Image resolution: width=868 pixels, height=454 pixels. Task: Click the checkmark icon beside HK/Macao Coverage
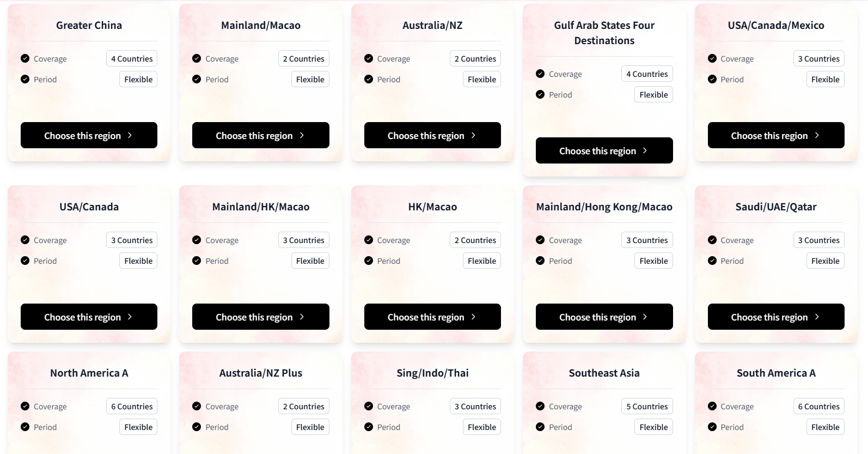[369, 240]
